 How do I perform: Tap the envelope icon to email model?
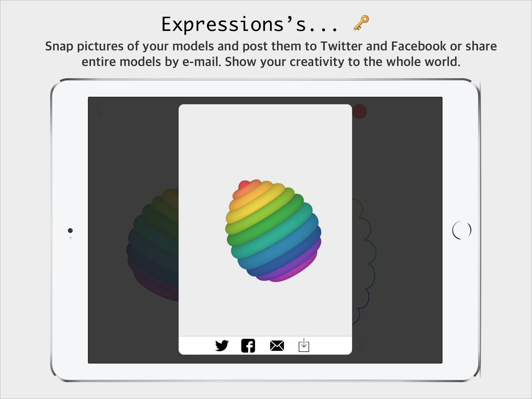click(277, 346)
